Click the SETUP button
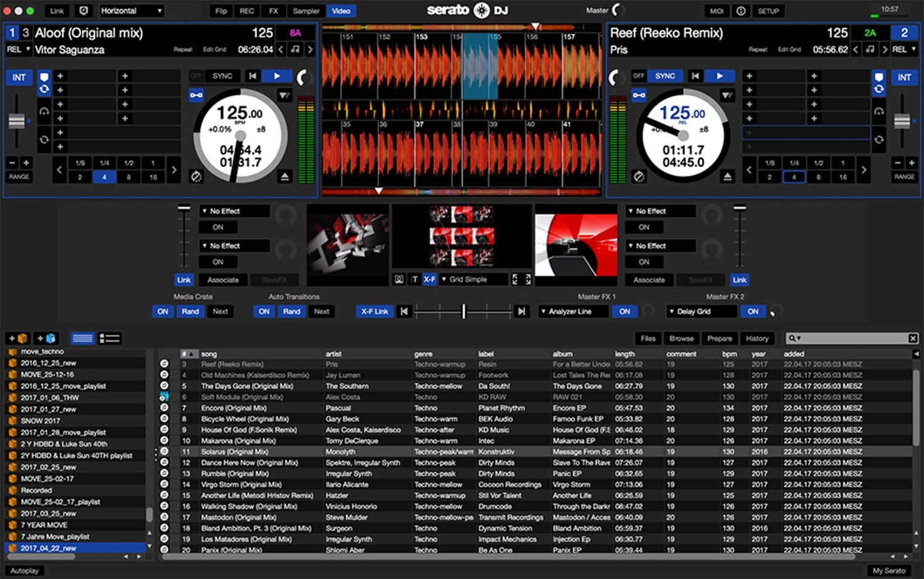The image size is (924, 579). (768, 11)
